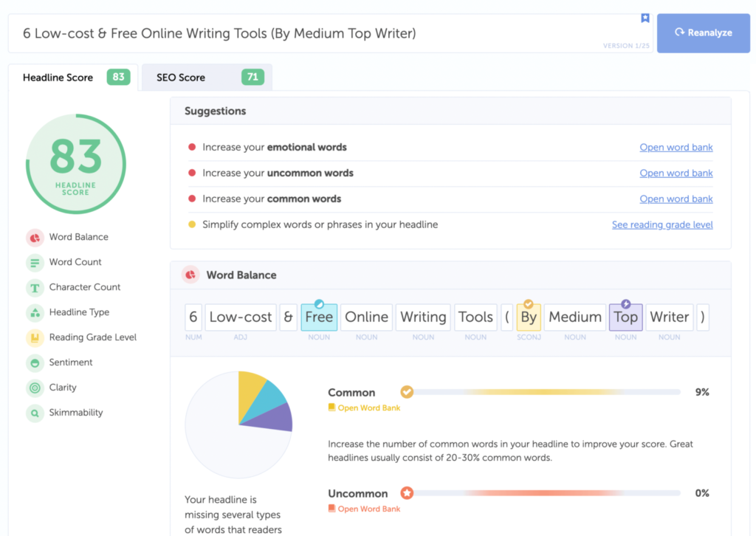Switch to the SEO Score tab
756x536 pixels.
click(x=206, y=77)
